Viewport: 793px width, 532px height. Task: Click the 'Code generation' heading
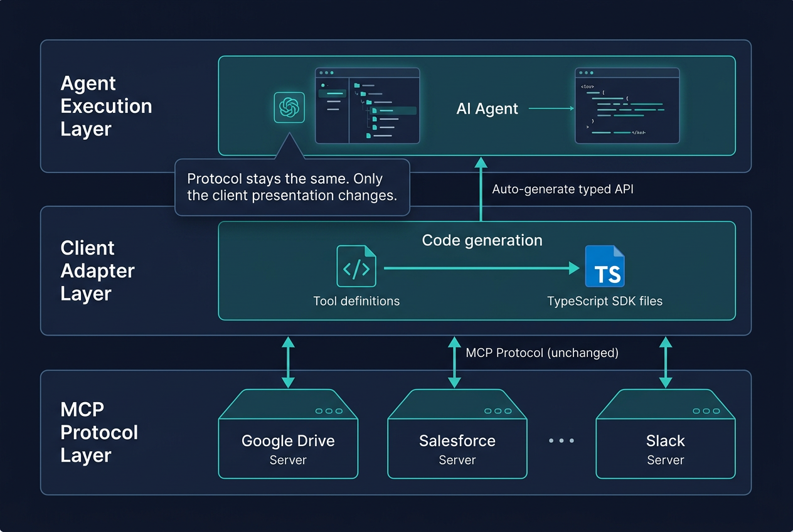coord(482,240)
